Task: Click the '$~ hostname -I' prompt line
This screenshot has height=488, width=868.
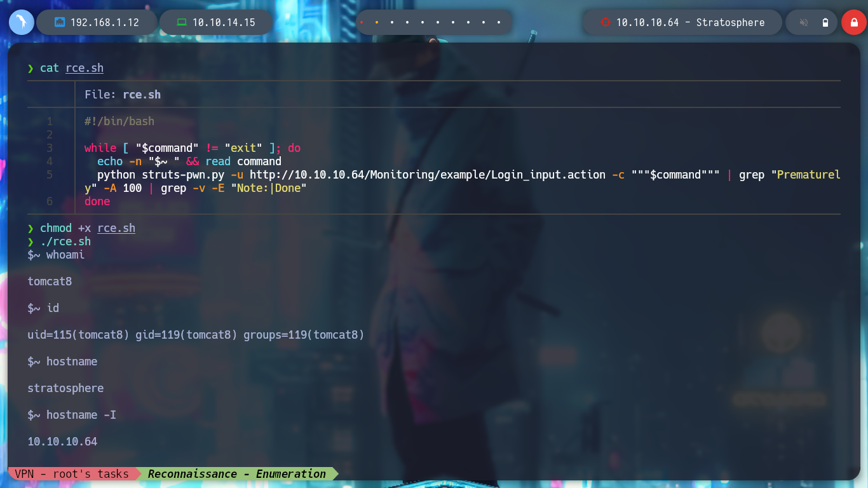Action: [72, 415]
